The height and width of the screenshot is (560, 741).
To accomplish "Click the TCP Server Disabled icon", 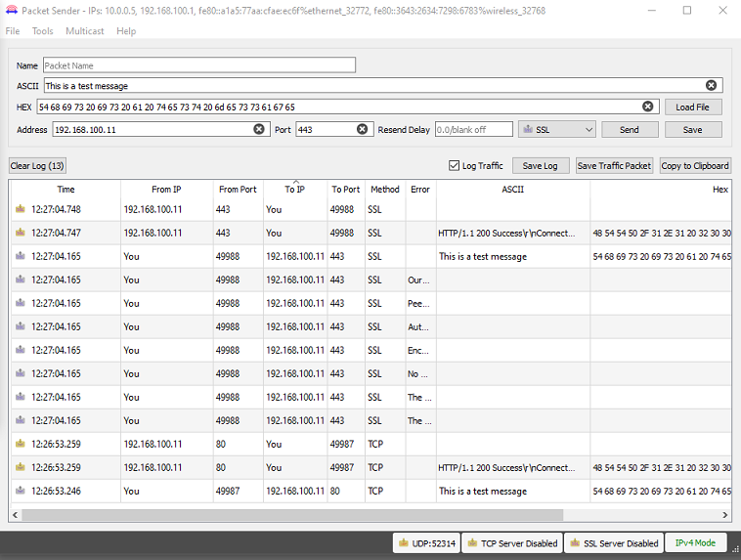I will 472,543.
